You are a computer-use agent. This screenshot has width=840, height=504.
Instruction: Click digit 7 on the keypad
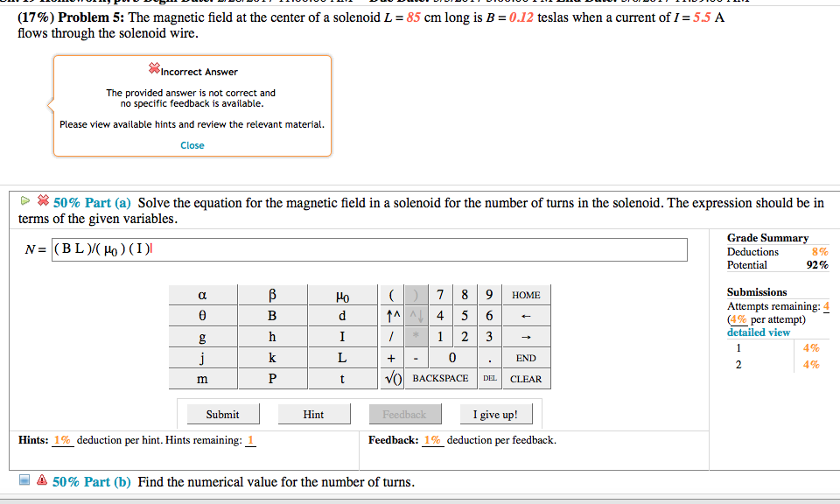pyautogui.click(x=440, y=295)
